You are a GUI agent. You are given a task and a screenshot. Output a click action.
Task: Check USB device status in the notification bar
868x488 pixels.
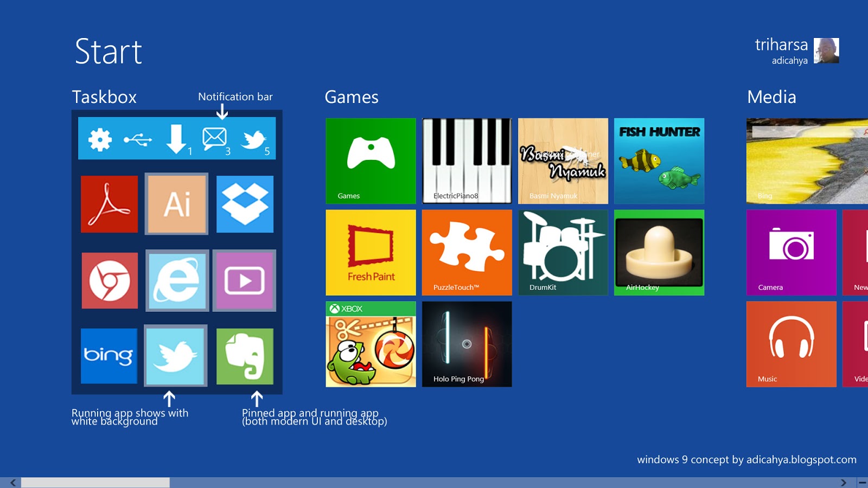138,139
